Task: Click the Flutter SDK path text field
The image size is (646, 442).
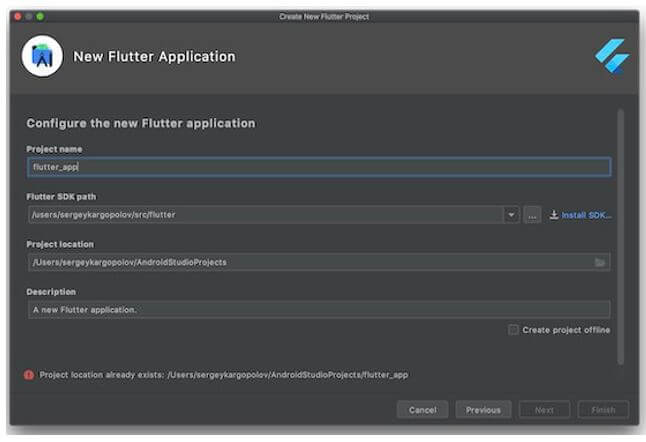Action: 265,215
